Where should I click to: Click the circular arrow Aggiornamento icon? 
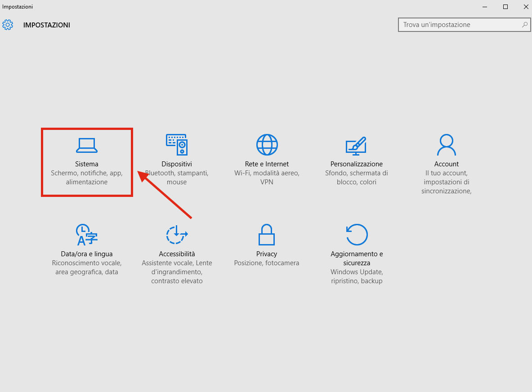click(357, 234)
